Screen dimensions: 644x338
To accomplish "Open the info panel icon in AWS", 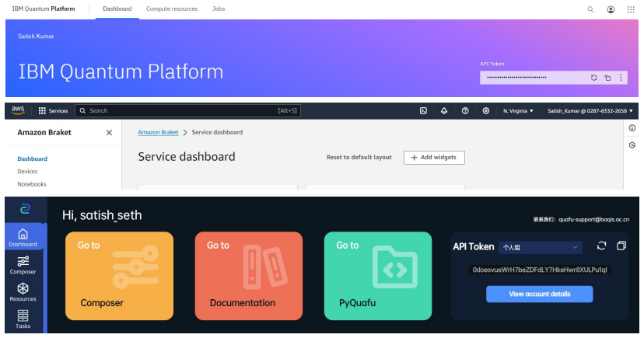I will coord(632,128).
